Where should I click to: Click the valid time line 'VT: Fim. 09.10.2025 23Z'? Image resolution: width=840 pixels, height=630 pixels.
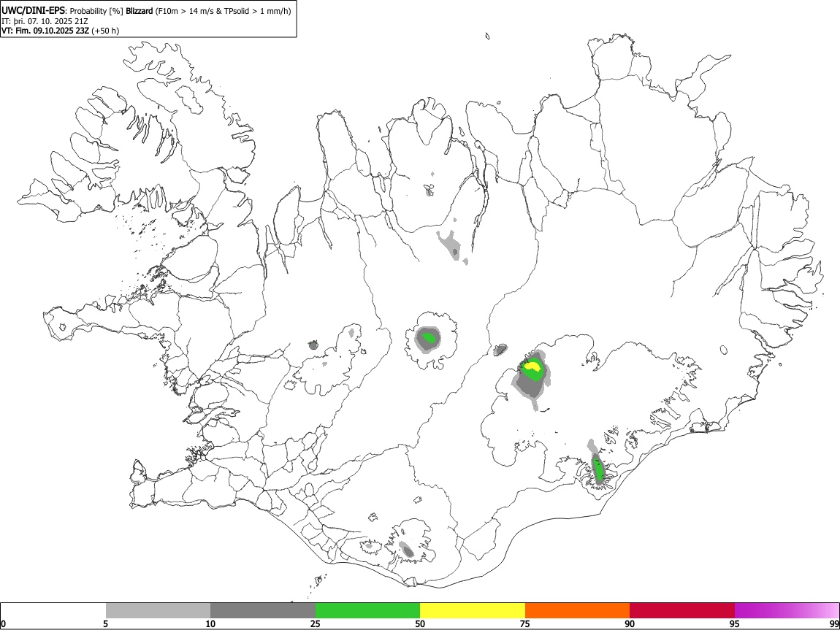(45, 31)
